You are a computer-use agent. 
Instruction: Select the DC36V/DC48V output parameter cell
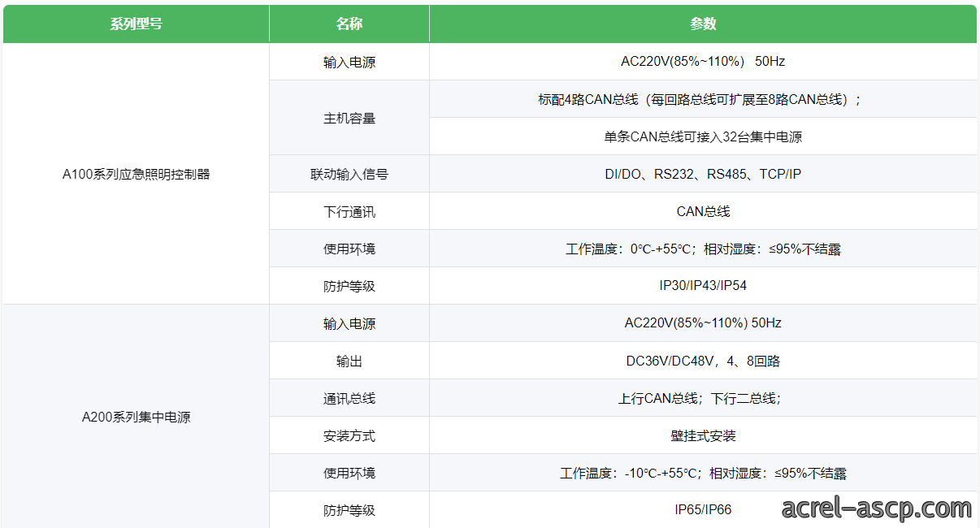point(703,361)
